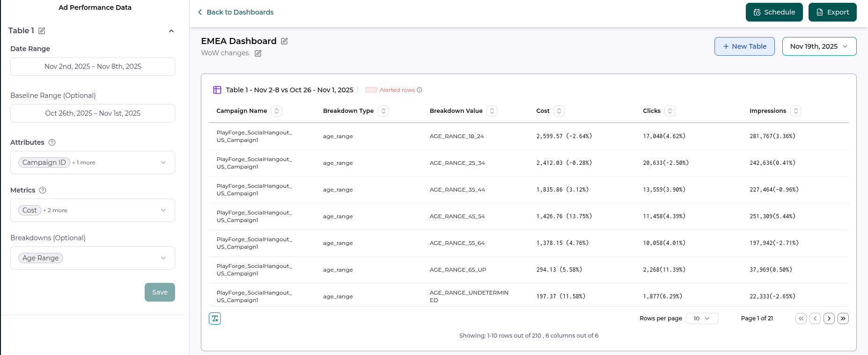Collapse the Table 1 section
Image resolution: width=868 pixels, height=355 pixels.
tap(171, 31)
